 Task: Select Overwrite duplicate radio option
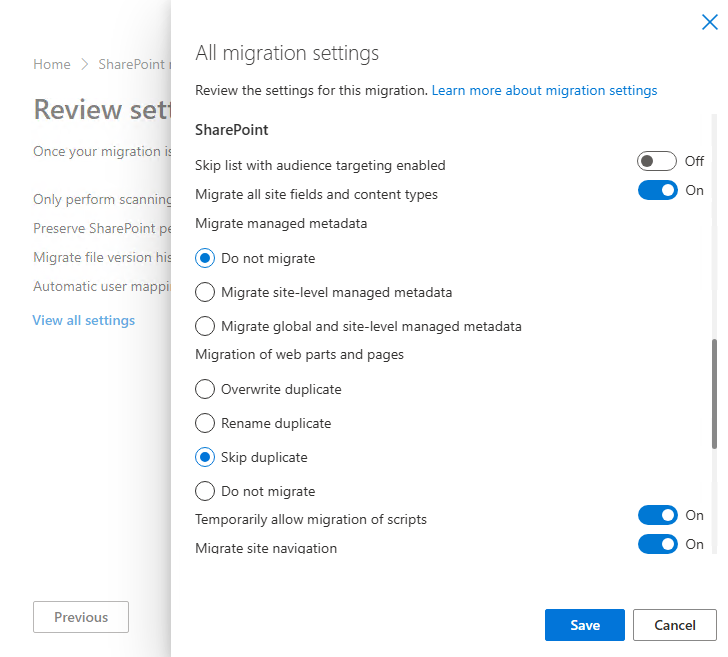pyautogui.click(x=205, y=389)
